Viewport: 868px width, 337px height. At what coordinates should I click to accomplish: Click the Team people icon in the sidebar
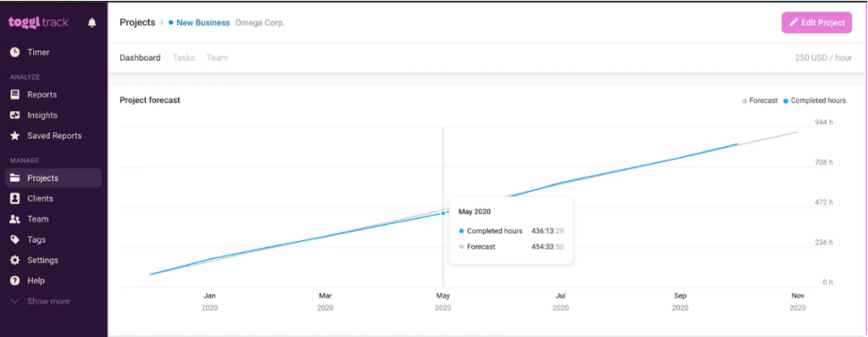[15, 220]
